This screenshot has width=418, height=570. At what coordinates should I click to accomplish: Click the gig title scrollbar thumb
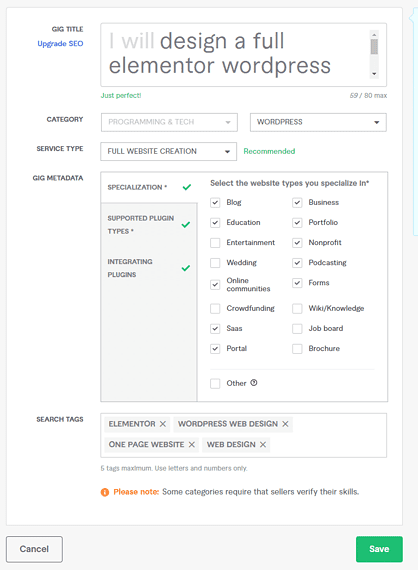tap(374, 47)
